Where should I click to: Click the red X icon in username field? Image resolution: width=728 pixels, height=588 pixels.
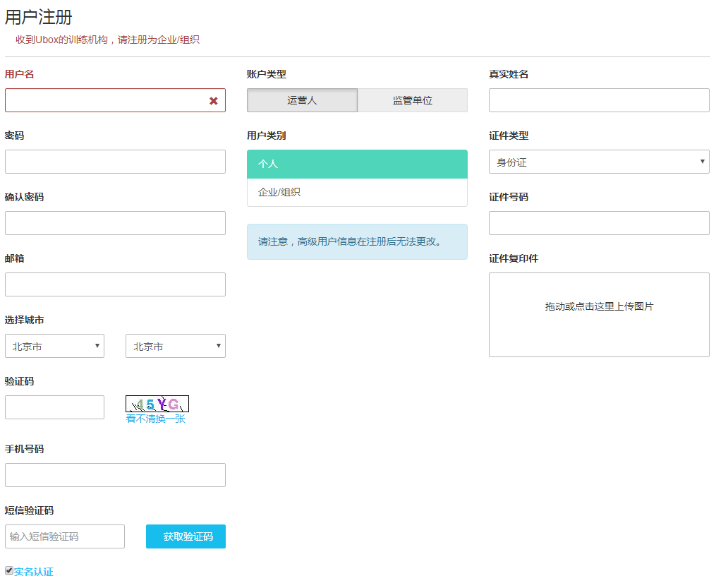[x=213, y=101]
